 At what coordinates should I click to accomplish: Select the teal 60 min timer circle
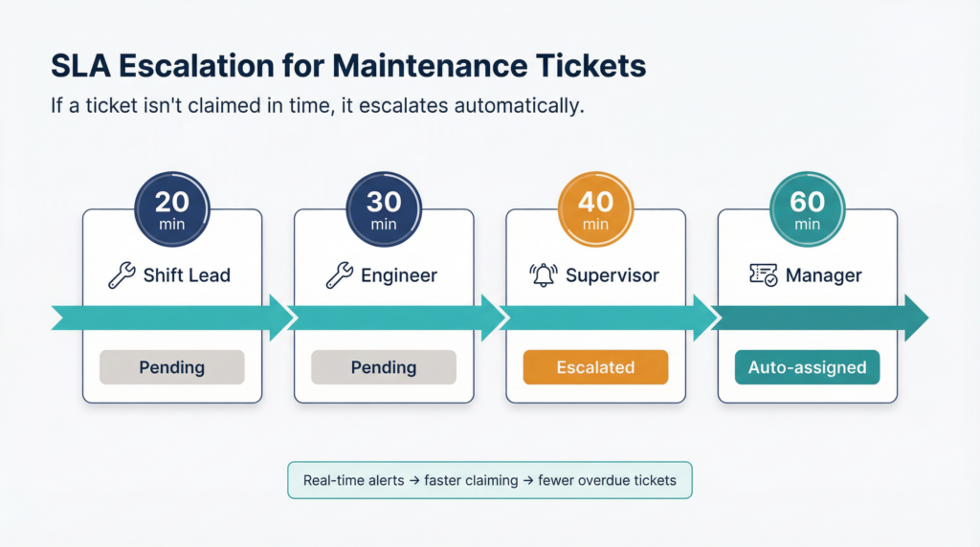click(808, 209)
